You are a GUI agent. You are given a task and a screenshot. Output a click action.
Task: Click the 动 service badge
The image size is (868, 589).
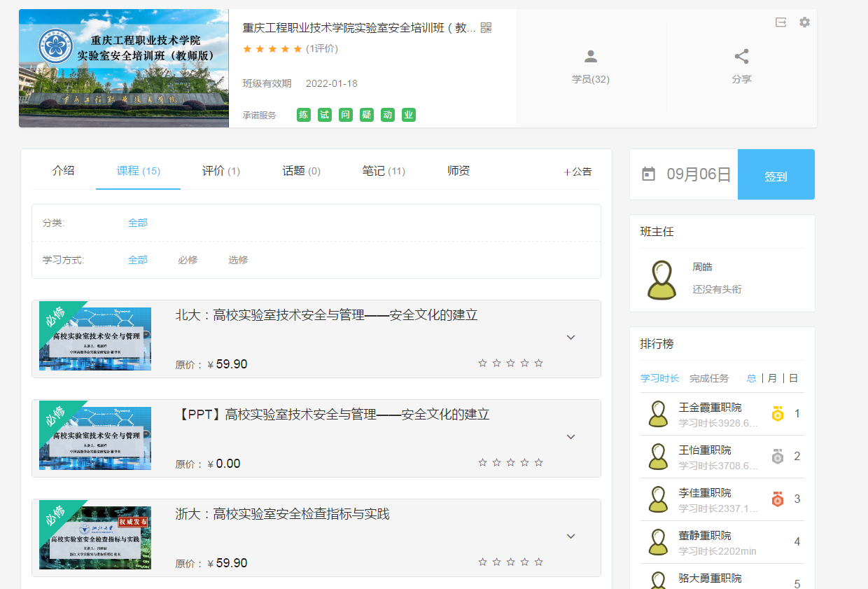tap(388, 115)
